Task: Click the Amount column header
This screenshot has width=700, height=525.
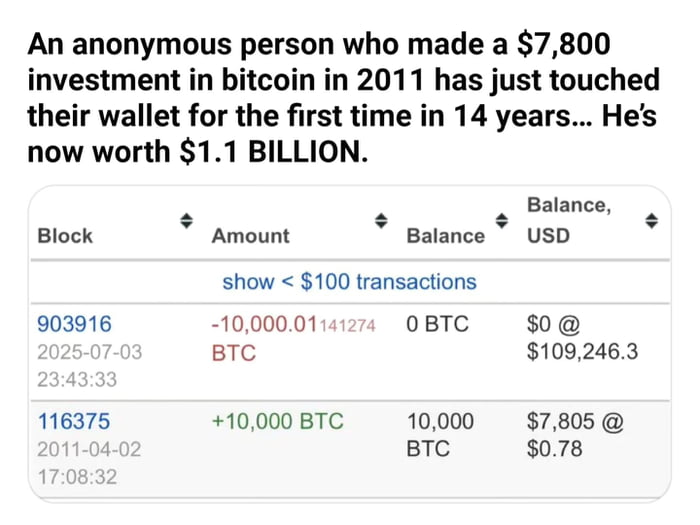Action: pyautogui.click(x=250, y=236)
